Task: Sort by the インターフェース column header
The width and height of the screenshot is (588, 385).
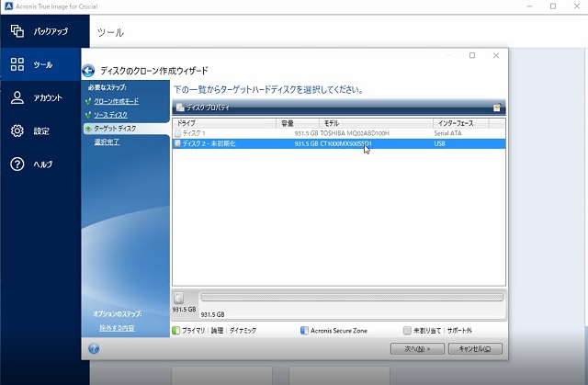Action: pos(461,123)
